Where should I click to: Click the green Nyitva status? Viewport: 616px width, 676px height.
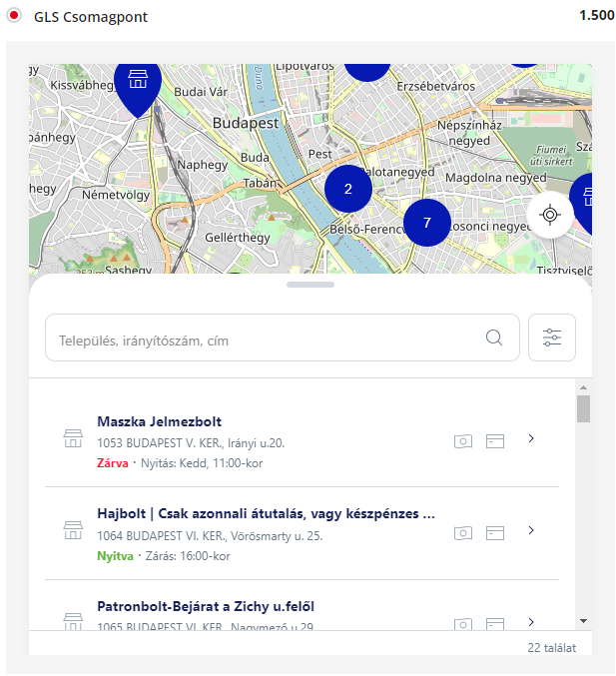[x=115, y=556]
